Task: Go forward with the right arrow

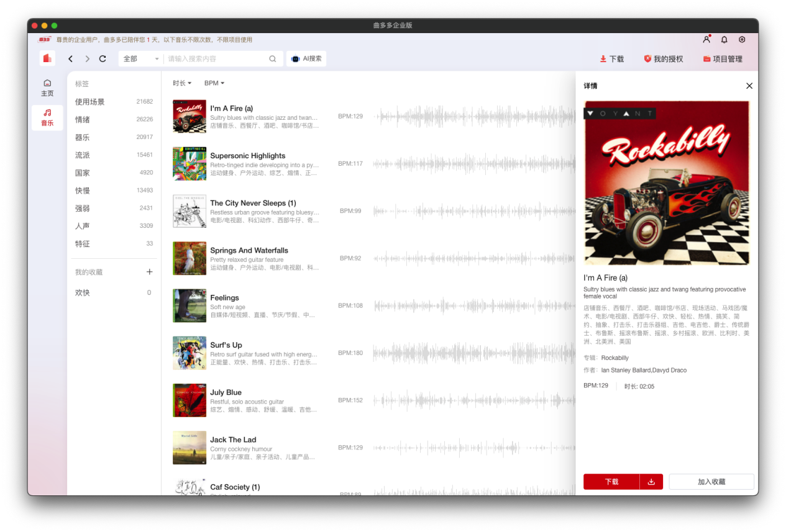Action: (x=87, y=59)
